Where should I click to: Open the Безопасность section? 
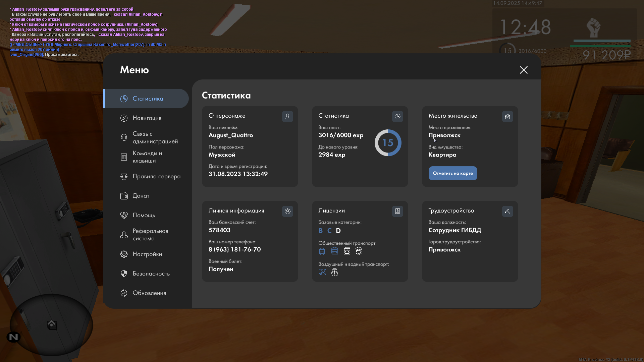(x=151, y=274)
